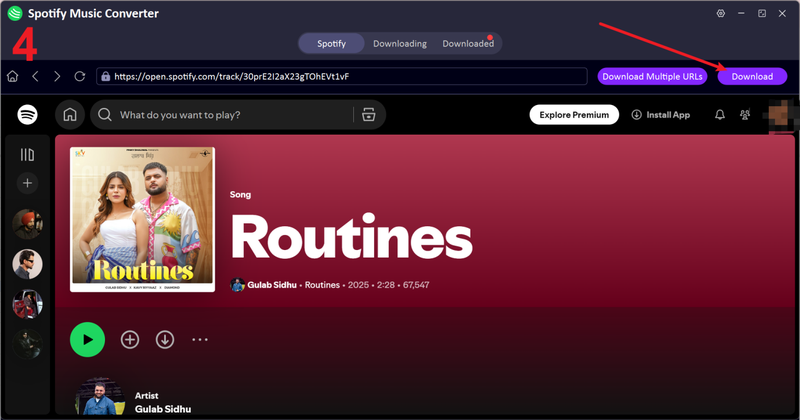The image size is (800, 420).
Task: Open Download Multiple URLs
Action: tap(653, 76)
